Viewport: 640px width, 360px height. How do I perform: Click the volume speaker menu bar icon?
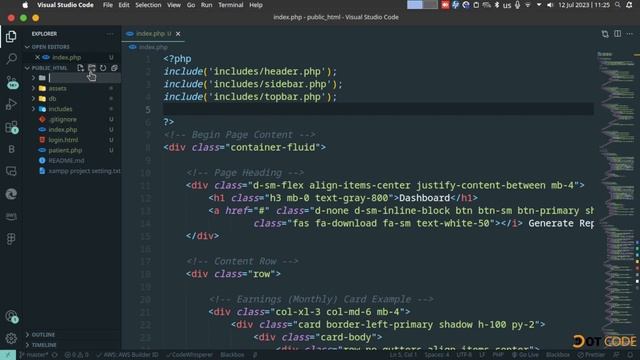click(550, 5)
